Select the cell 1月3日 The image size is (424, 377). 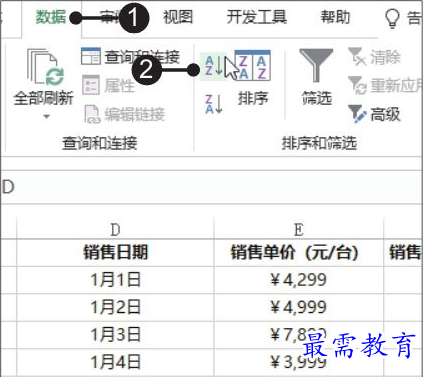point(115,334)
